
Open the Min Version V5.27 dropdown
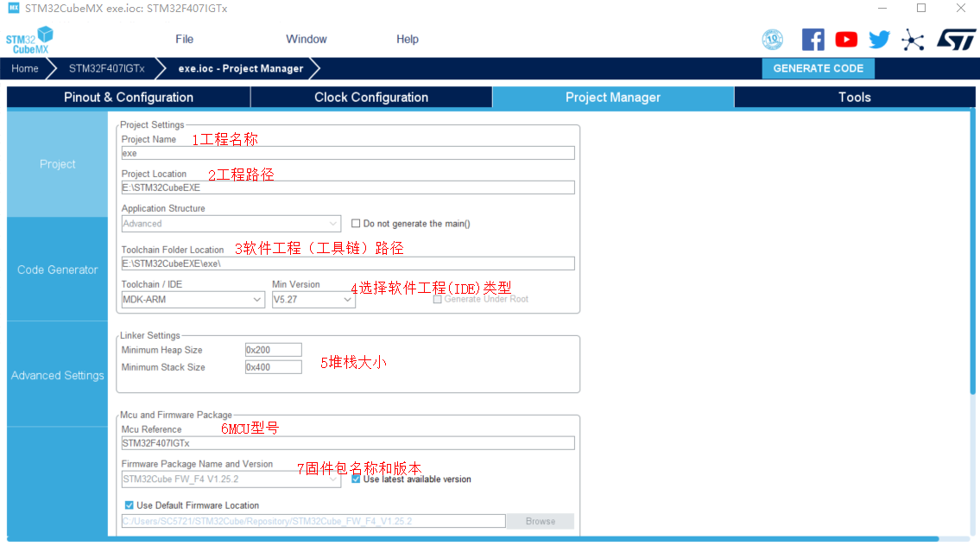point(313,300)
